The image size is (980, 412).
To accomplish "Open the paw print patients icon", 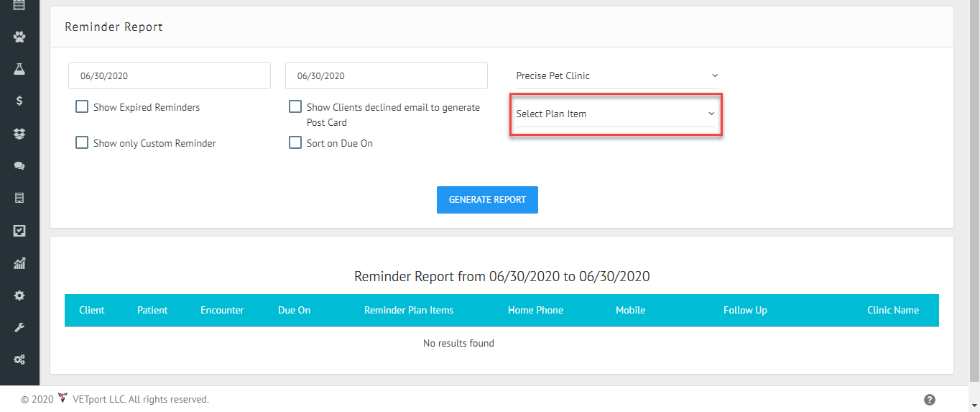I will tap(19, 36).
